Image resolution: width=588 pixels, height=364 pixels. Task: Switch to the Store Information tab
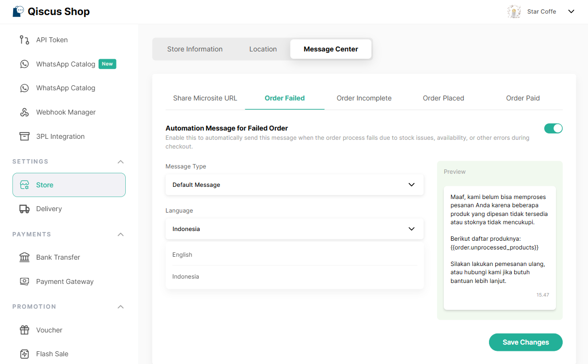[195, 49]
